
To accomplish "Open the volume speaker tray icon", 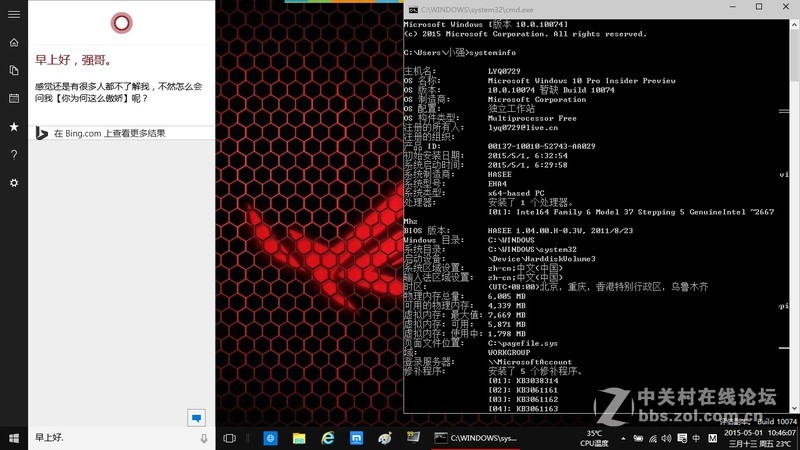I will pyautogui.click(x=666, y=438).
